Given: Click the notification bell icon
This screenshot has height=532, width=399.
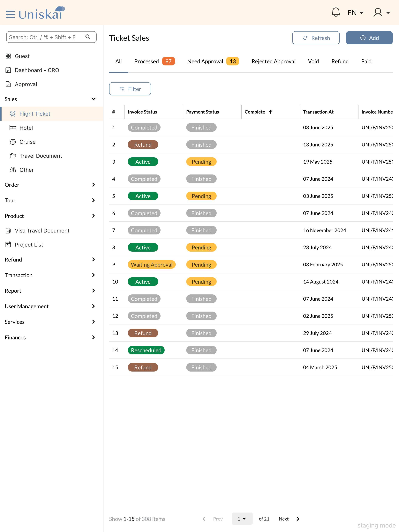Looking at the screenshot, I should 335,12.
